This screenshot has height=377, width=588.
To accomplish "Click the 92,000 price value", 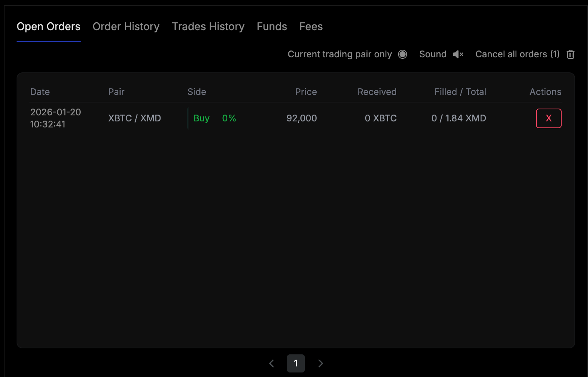I will coord(302,118).
